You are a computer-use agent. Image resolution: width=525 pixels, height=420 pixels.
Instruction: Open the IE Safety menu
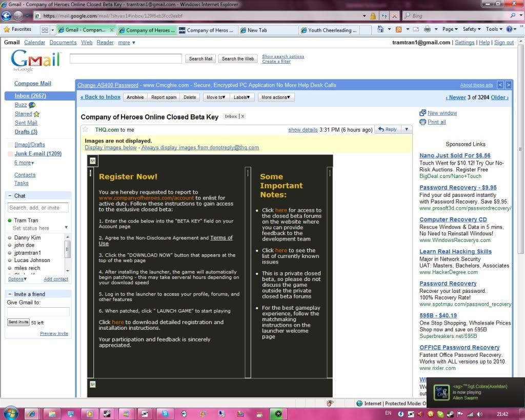(472, 29)
